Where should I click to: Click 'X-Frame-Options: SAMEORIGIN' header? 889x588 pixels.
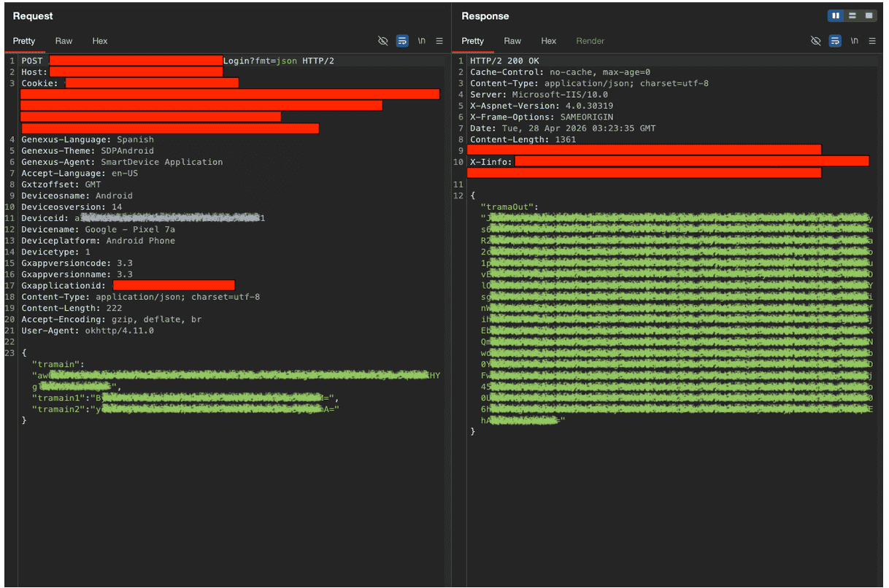click(x=542, y=117)
